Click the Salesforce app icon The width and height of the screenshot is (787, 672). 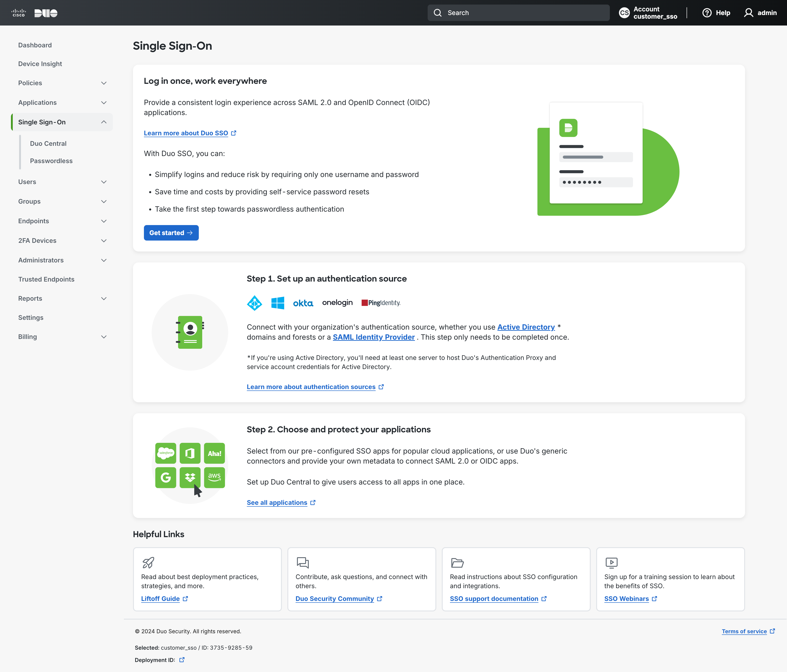coord(166,453)
